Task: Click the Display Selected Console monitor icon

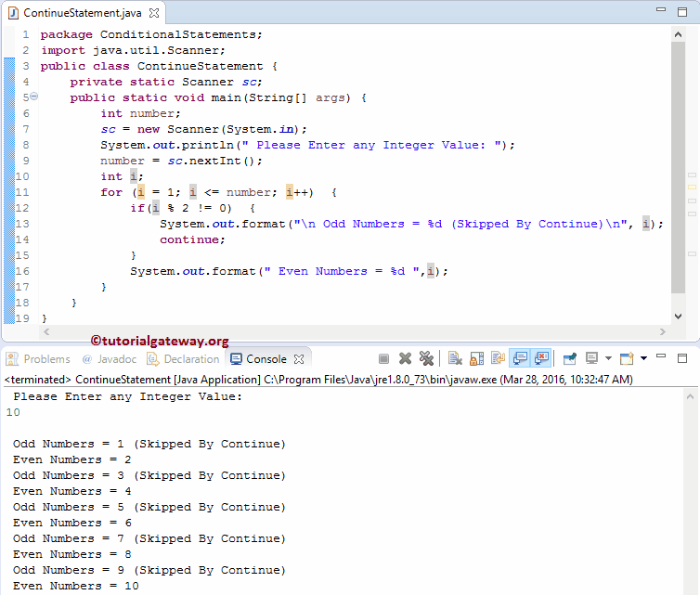Action: [592, 358]
